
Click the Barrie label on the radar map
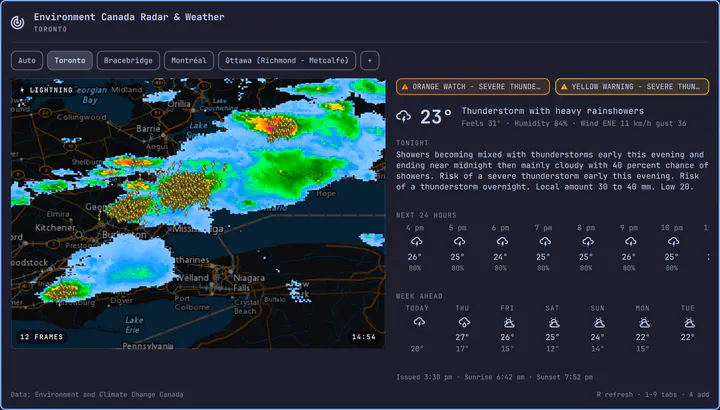[x=148, y=129]
